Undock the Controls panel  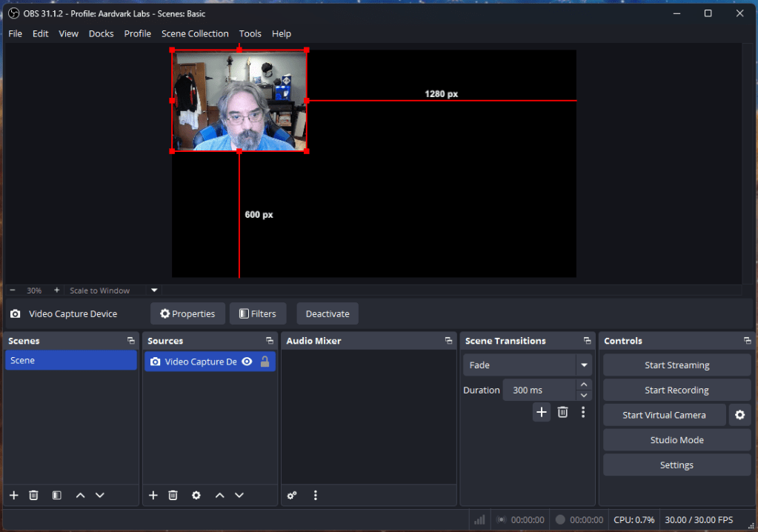tap(747, 341)
